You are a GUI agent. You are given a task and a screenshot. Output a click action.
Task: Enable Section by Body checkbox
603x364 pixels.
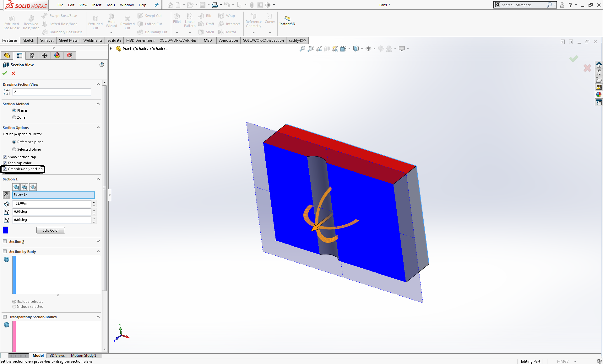click(x=5, y=251)
